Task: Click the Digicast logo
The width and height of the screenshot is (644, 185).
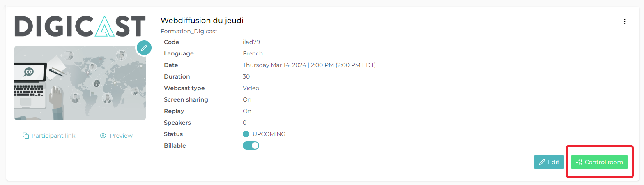Action: [80, 26]
